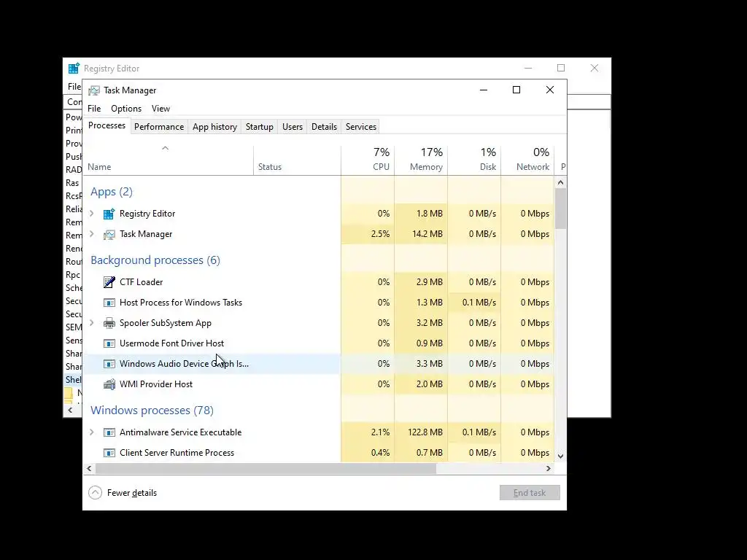Select the CTF Loader process name
Viewport: 747px width, 560px height.
click(141, 282)
